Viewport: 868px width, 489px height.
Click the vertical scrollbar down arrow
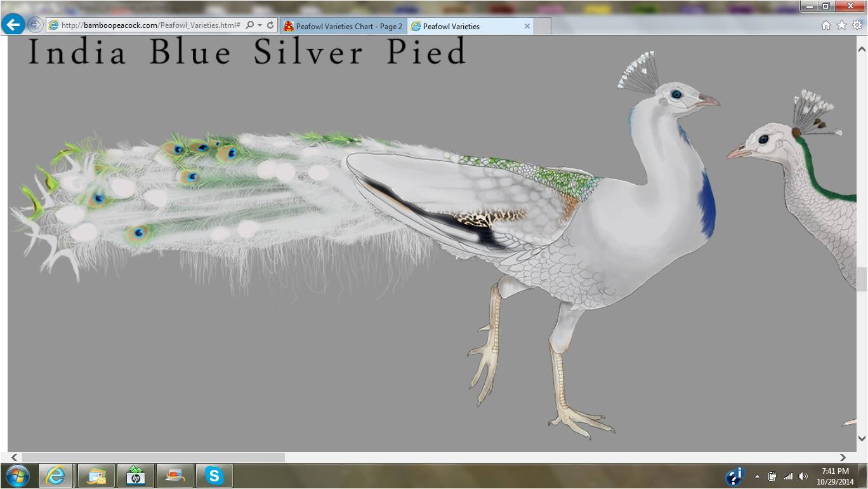tap(862, 438)
